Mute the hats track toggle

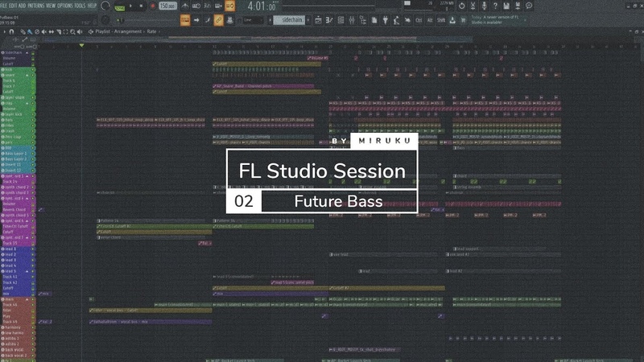33,120
